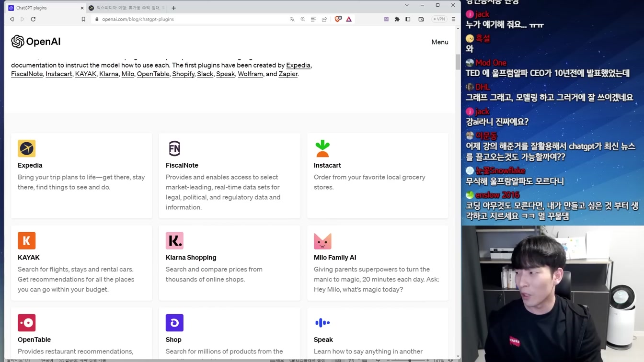Toggle the browser sidebar panel icon
The image size is (644, 362).
pyautogui.click(x=408, y=19)
